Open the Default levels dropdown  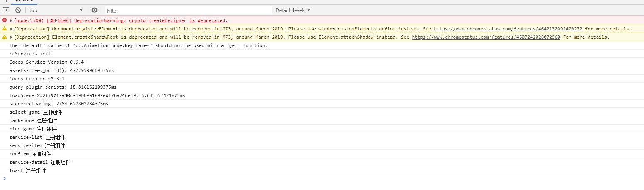pyautogui.click(x=293, y=10)
